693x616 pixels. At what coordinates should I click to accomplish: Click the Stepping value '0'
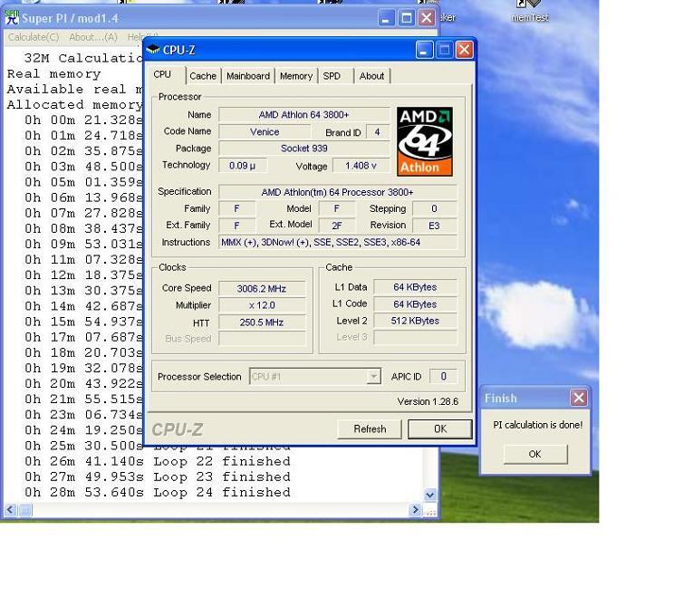click(434, 208)
